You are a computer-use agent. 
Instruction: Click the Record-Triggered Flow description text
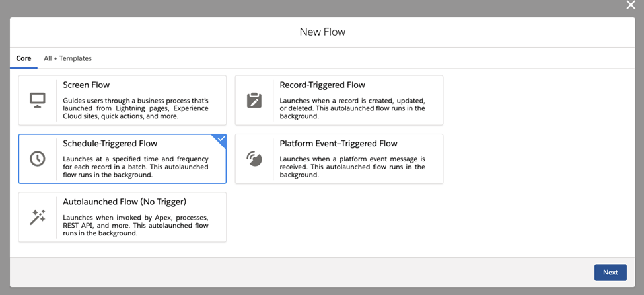(353, 108)
